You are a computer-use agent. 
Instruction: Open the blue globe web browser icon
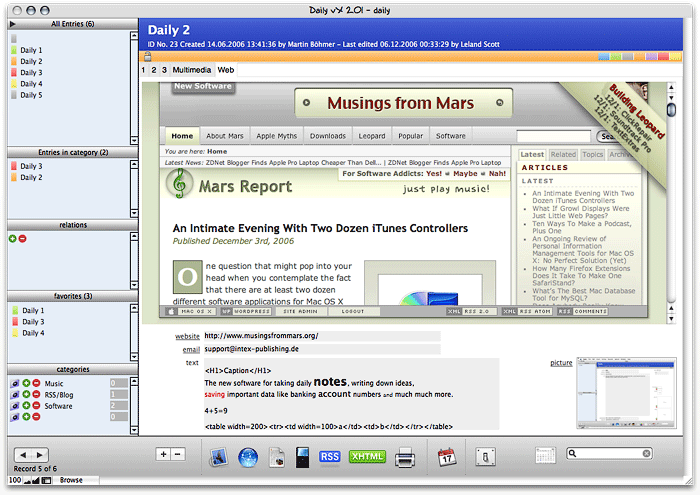coord(248,458)
